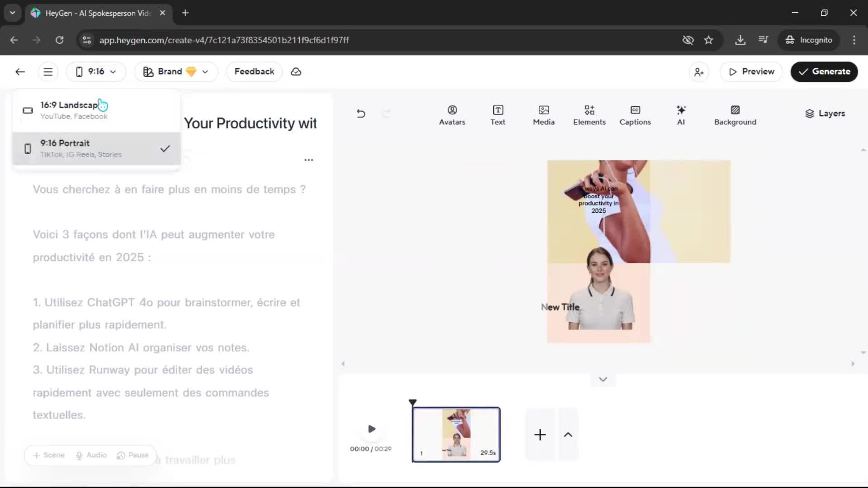This screenshot has height=488, width=868.
Task: Click the cloud save status icon
Action: pyautogui.click(x=296, y=71)
